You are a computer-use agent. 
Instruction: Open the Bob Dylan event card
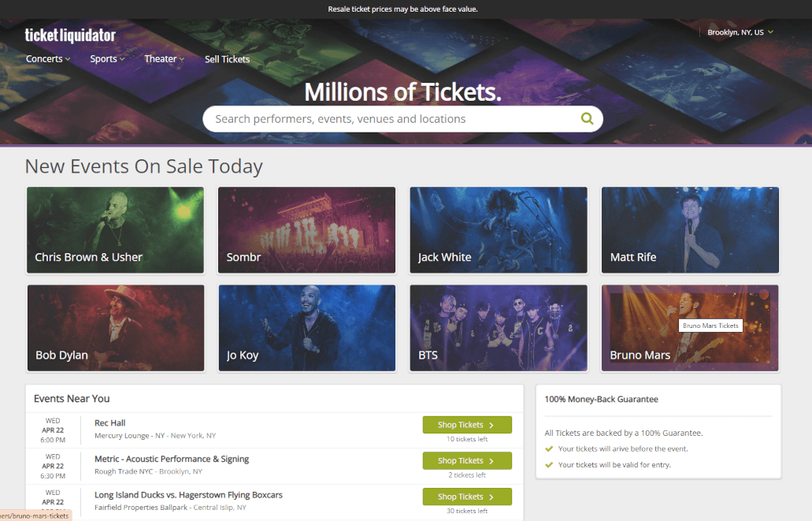pos(116,328)
